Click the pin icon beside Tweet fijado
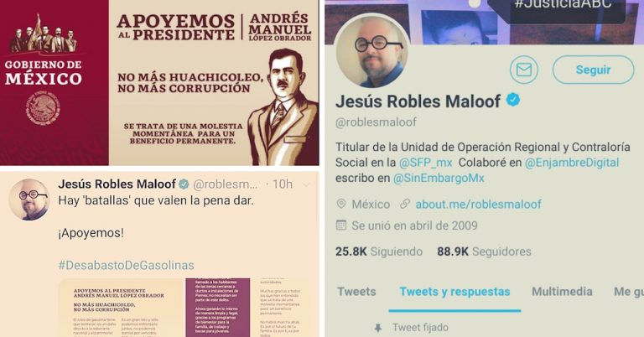Image resolution: width=644 pixels, height=337 pixels. (378, 328)
